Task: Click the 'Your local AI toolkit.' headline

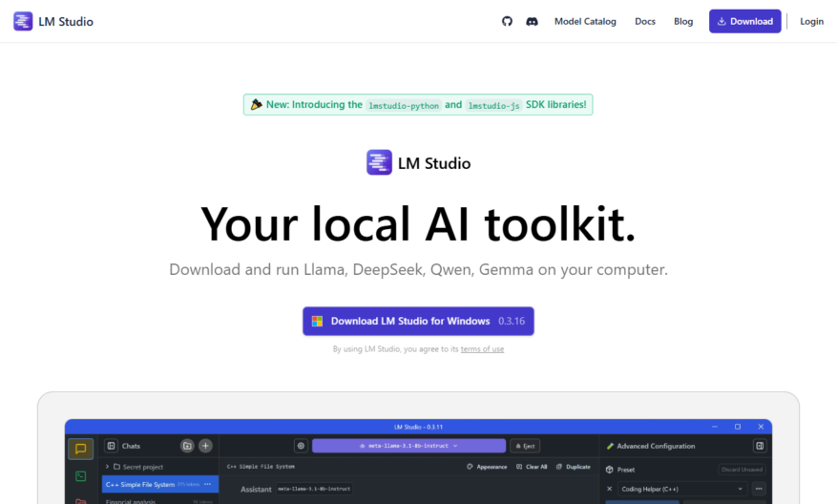Action: coord(418,223)
